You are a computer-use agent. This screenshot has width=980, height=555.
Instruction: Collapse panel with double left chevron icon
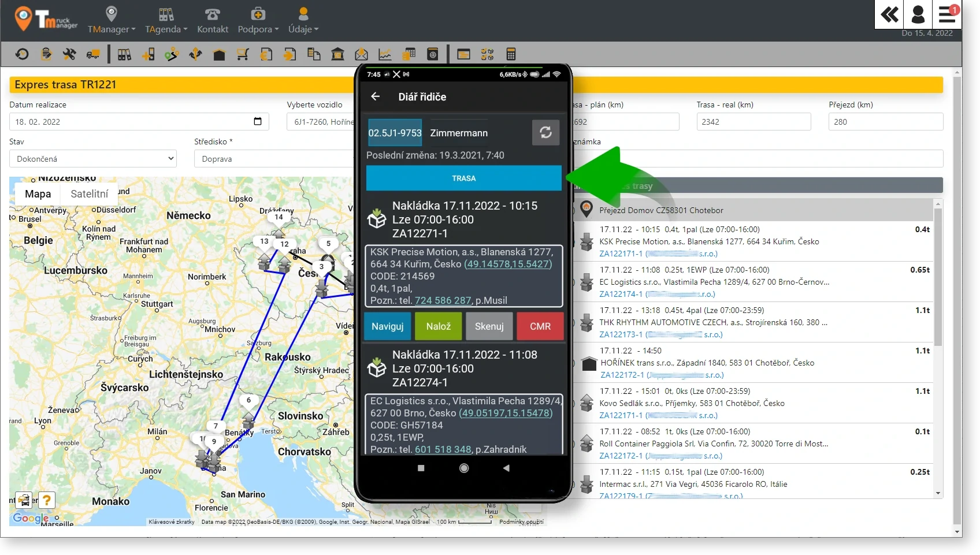[x=889, y=14]
